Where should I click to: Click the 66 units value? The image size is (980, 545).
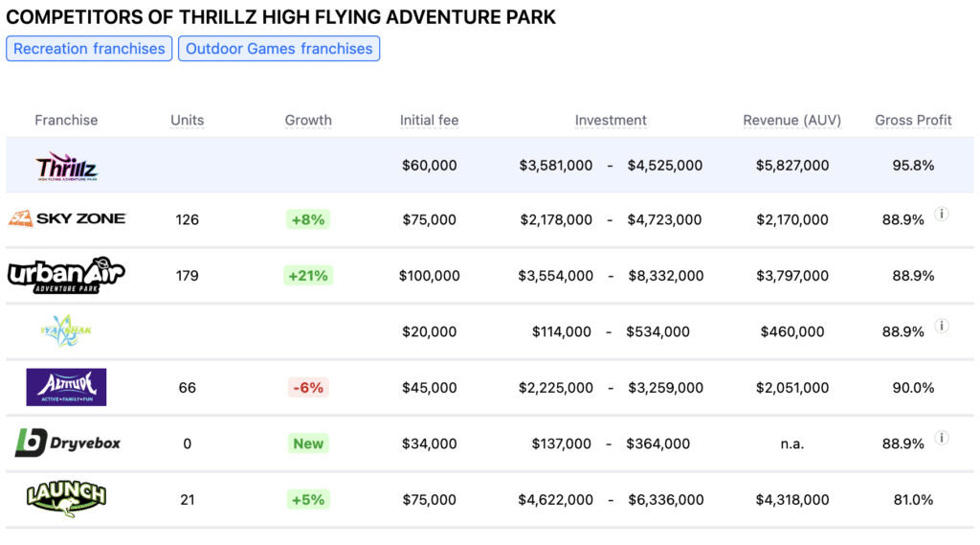tap(188, 387)
